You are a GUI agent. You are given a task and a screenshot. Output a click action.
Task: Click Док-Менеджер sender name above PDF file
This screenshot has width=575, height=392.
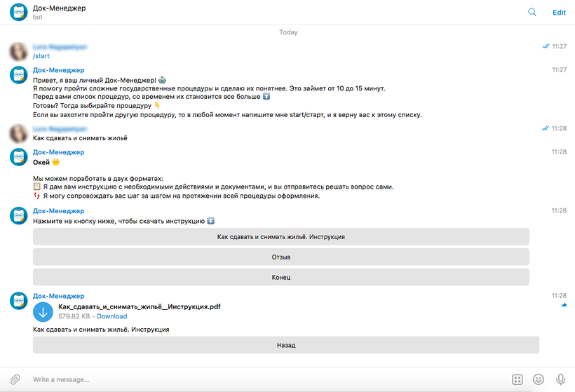(x=59, y=296)
